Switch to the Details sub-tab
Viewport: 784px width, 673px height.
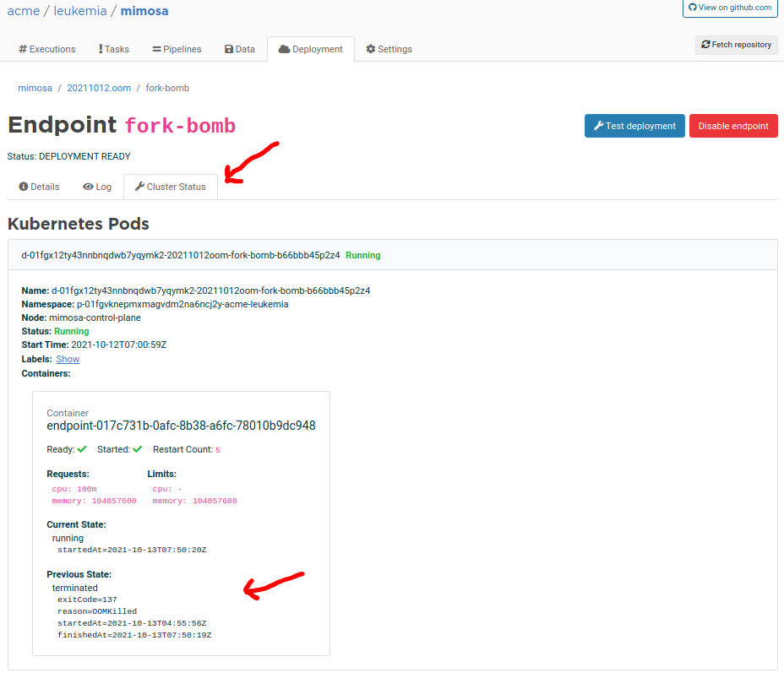(x=39, y=187)
